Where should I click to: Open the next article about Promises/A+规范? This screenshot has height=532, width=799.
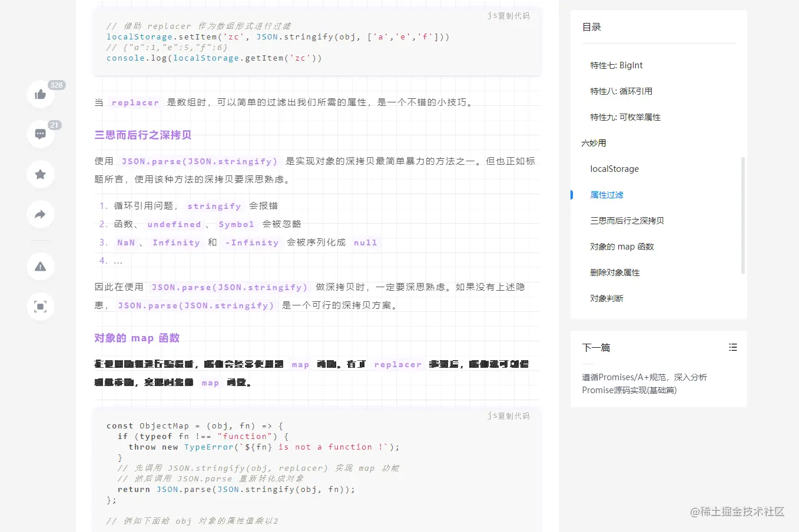coord(644,384)
